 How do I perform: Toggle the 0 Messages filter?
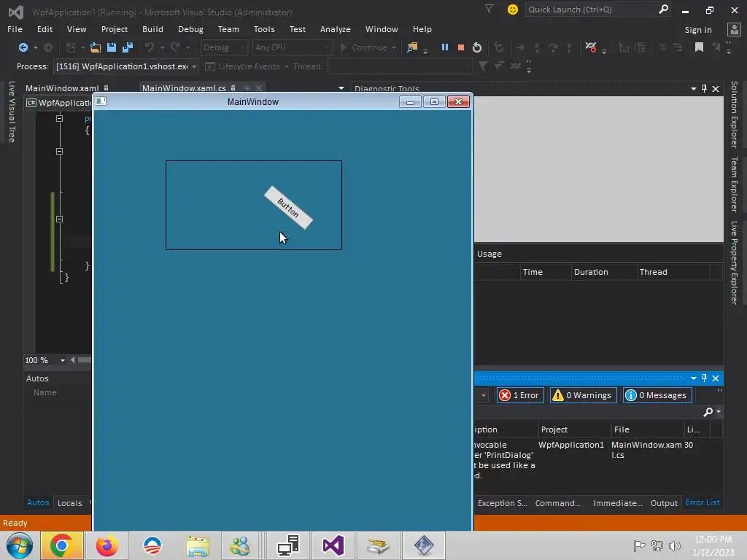point(657,395)
